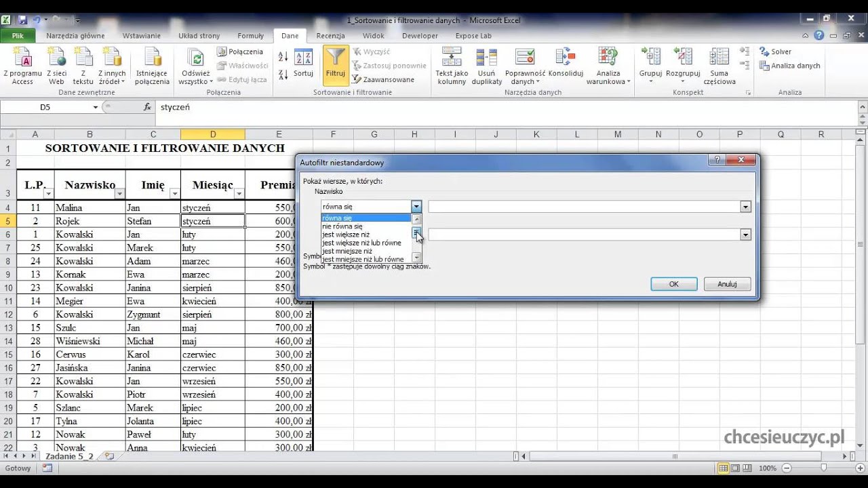This screenshot has width=868, height=488.
Task: Select 'nie równa się' list option
Action: coord(366,226)
